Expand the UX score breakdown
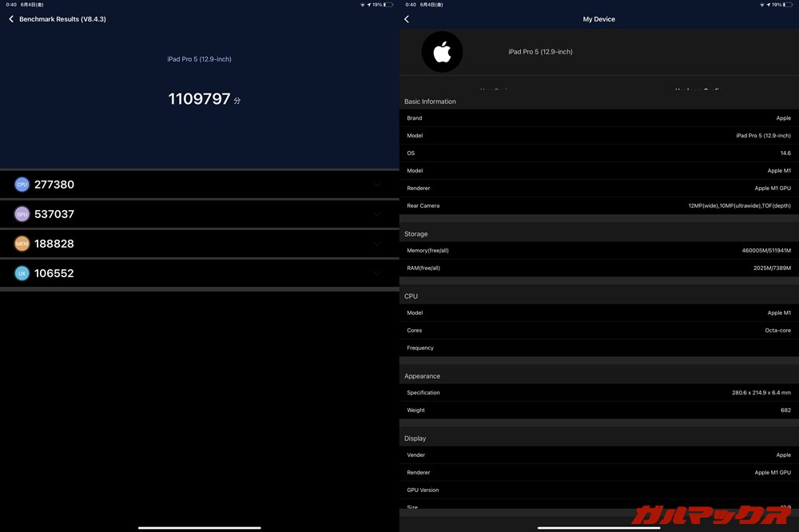The height and width of the screenshot is (532, 799). pyautogui.click(x=377, y=272)
